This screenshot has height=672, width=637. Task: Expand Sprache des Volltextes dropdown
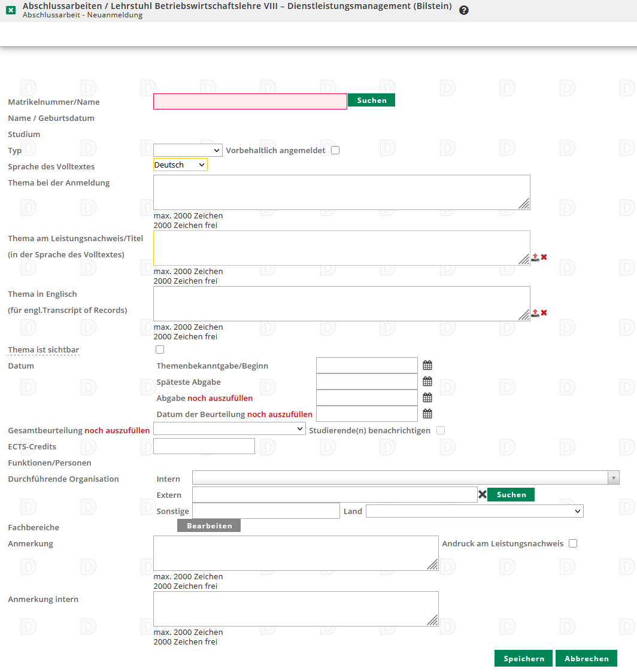pyautogui.click(x=180, y=165)
